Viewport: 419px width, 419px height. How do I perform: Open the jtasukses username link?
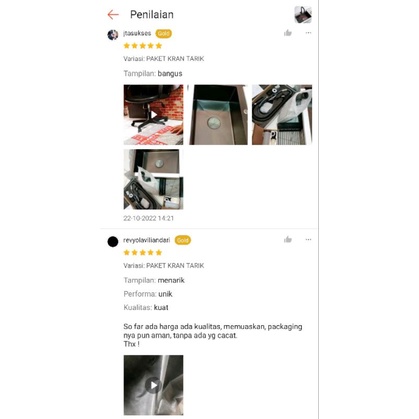(137, 33)
